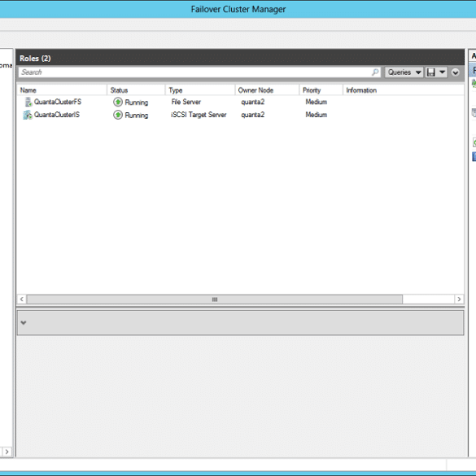Click the right arrow of the roles scrollbar
The height and width of the screenshot is (476, 476).
pos(459,299)
